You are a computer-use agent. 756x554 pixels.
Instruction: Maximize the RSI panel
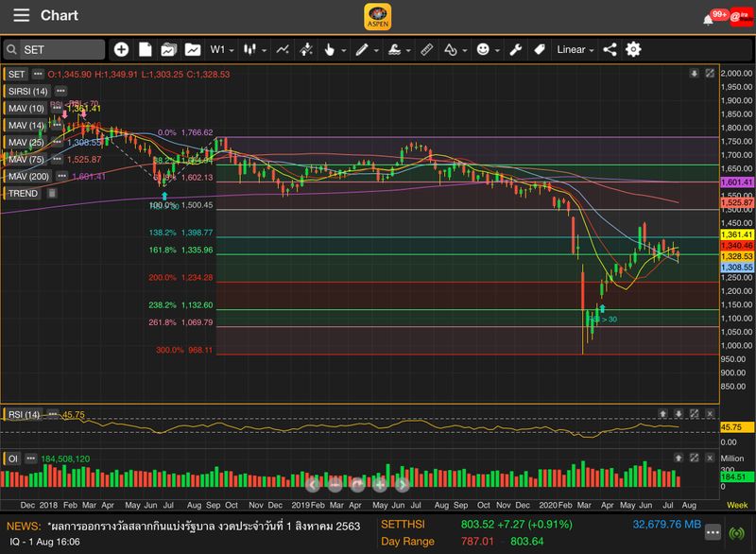tap(695, 414)
